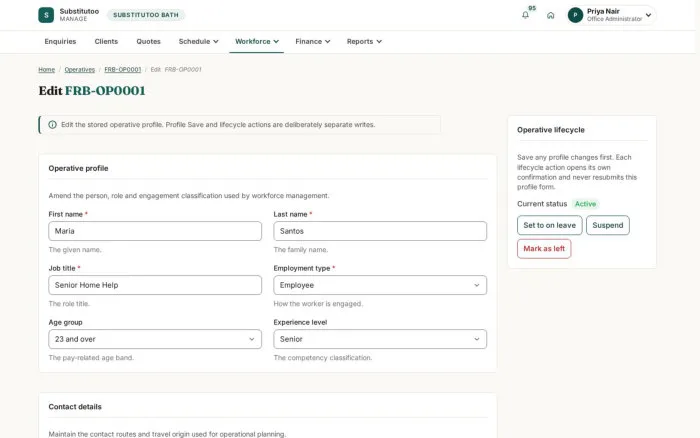Image resolution: width=700 pixels, height=438 pixels.
Task: Click the info icon in the banner
Action: point(52,125)
